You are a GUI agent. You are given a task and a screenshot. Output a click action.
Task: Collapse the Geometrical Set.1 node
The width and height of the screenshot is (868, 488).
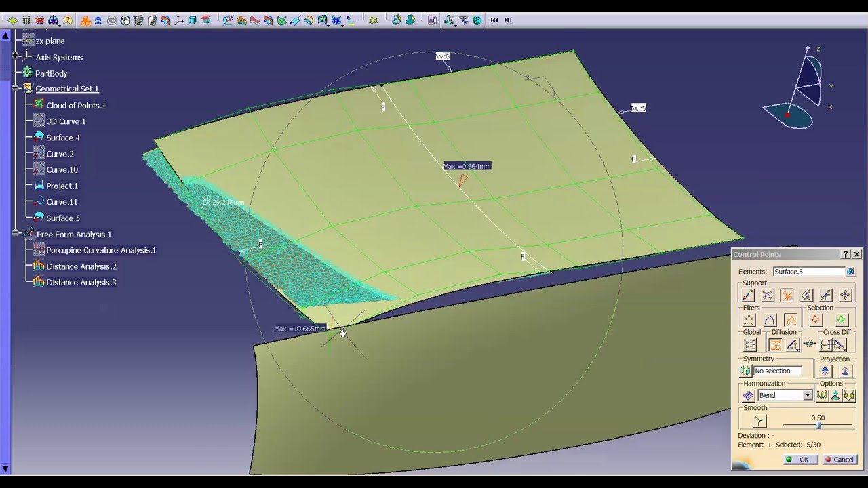16,89
